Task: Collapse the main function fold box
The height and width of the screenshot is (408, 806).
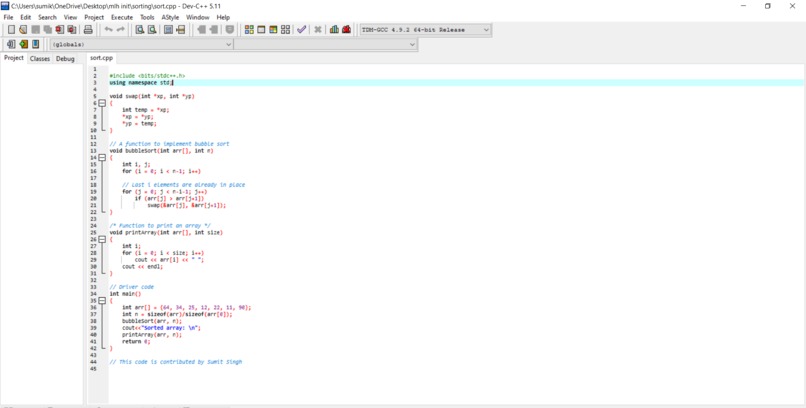Action: pyautogui.click(x=102, y=301)
